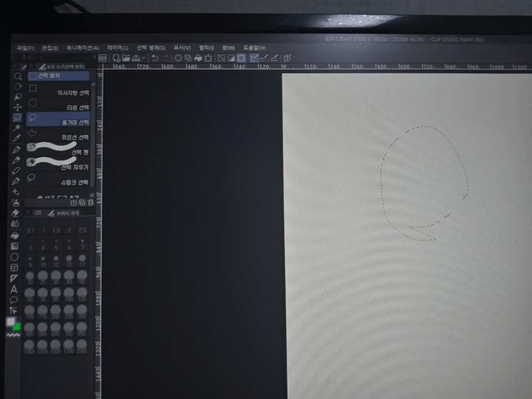This screenshot has height=399, width=532.
Task: Collapse the tool palette double chevron
Action: [14, 57]
